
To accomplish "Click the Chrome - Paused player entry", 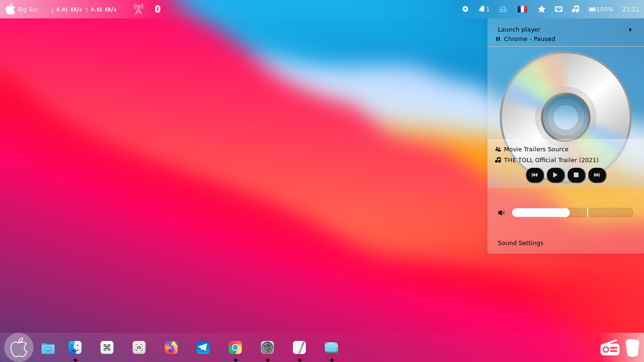I will (x=565, y=39).
